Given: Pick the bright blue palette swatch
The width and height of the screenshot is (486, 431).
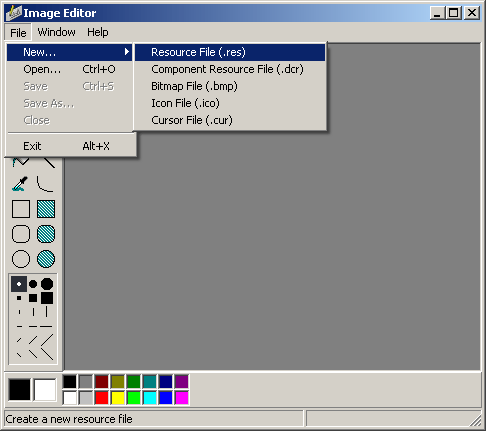Looking at the screenshot, I should coord(166,398).
